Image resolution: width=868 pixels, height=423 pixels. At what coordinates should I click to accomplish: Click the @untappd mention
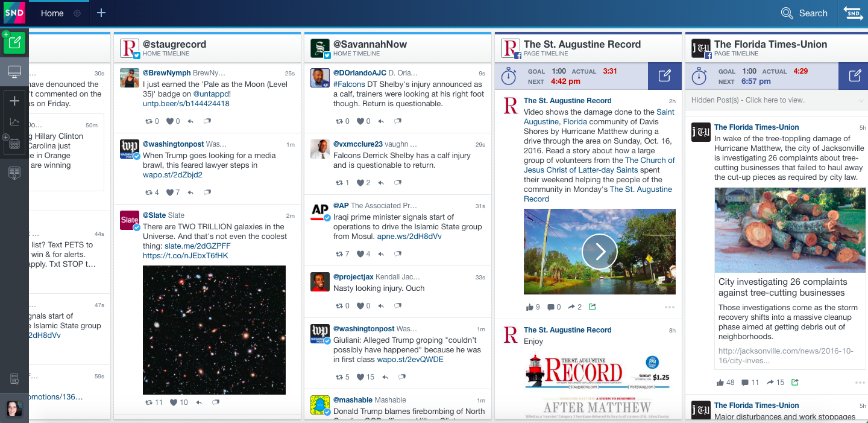tap(212, 94)
